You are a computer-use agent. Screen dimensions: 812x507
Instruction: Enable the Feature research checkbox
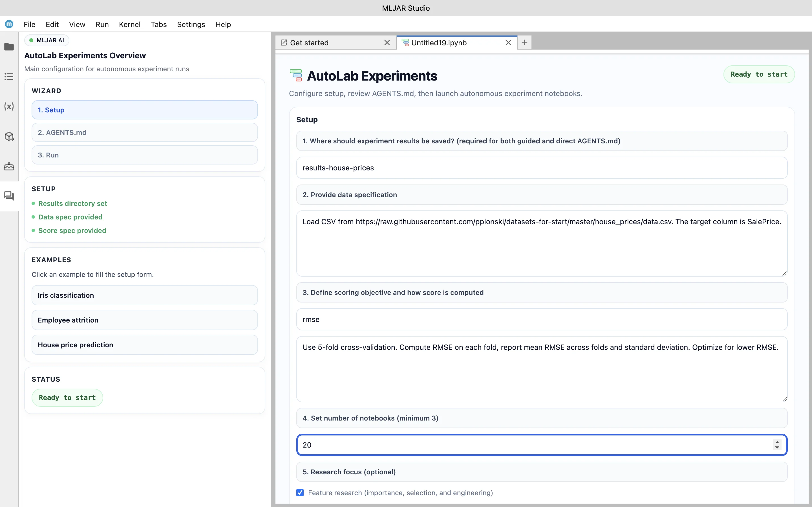click(x=300, y=493)
